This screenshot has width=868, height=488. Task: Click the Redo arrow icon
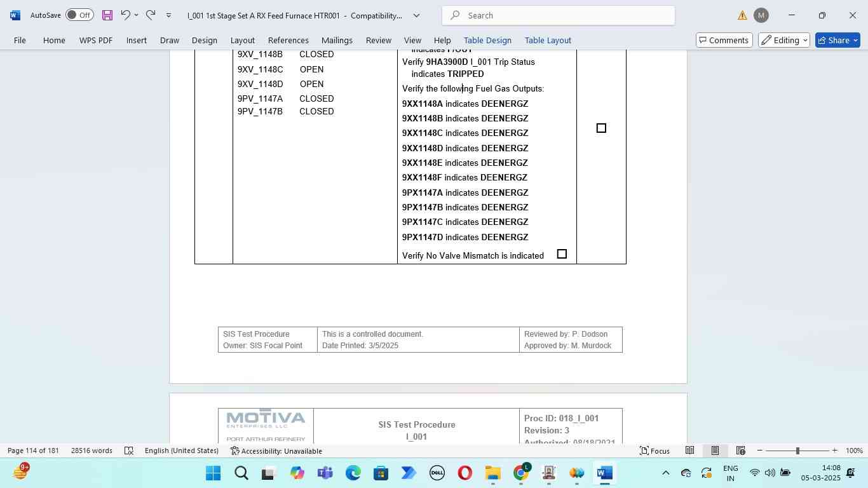point(151,15)
